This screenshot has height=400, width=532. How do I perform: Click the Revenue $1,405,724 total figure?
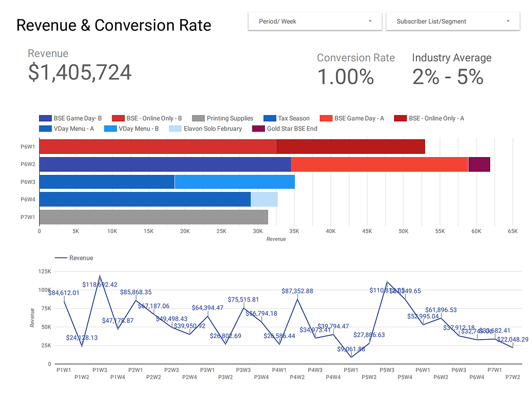click(x=79, y=72)
